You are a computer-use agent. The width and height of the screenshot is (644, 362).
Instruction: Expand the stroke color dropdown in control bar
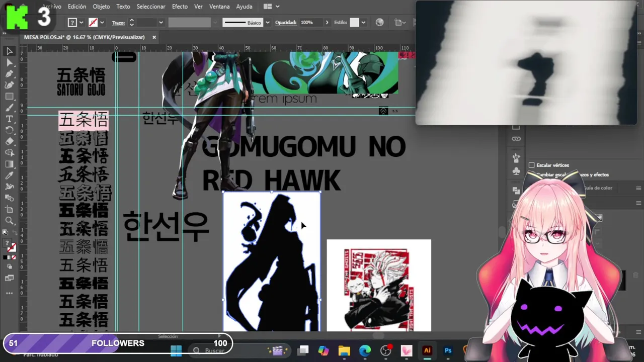click(102, 23)
